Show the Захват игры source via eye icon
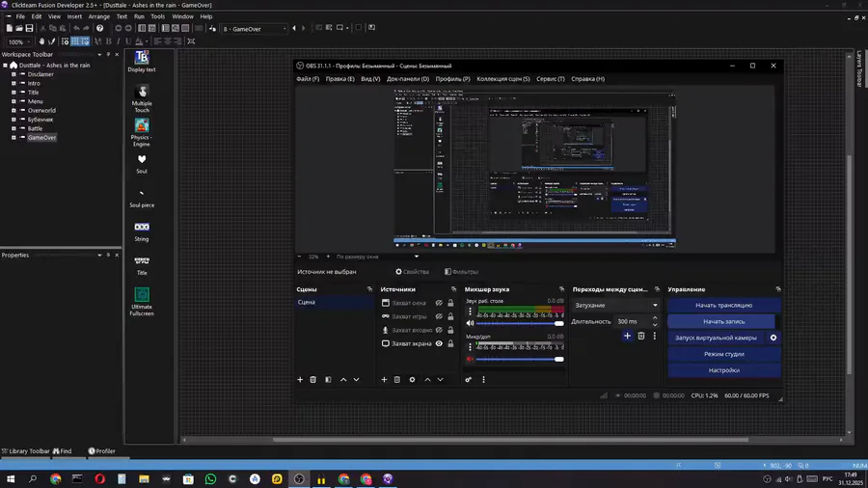Screen dimensions: 868x488 tap(439, 316)
